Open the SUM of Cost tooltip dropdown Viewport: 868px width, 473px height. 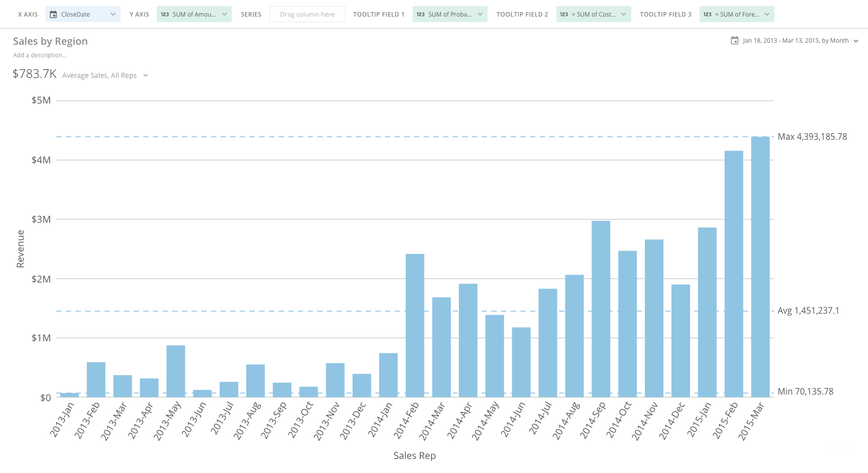click(x=624, y=14)
